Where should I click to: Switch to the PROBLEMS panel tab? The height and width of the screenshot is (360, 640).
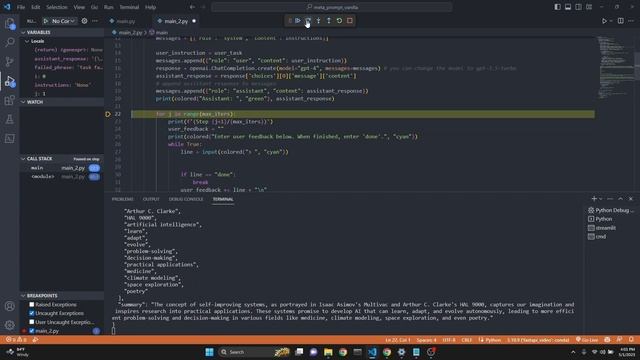122,199
